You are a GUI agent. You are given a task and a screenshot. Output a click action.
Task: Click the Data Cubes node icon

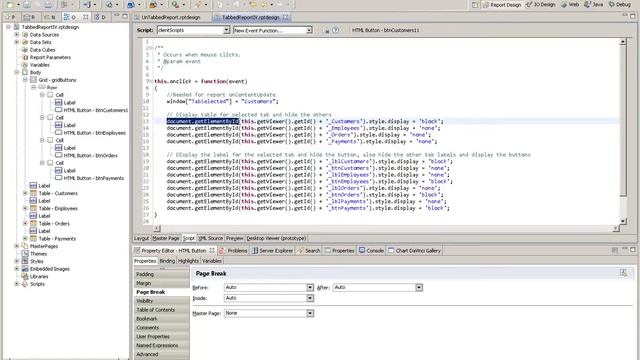click(25, 50)
